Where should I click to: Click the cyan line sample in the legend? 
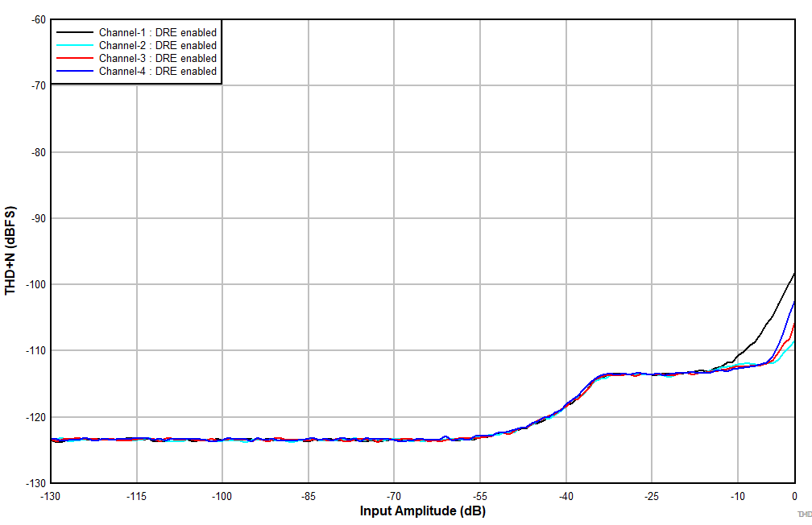pos(76,45)
